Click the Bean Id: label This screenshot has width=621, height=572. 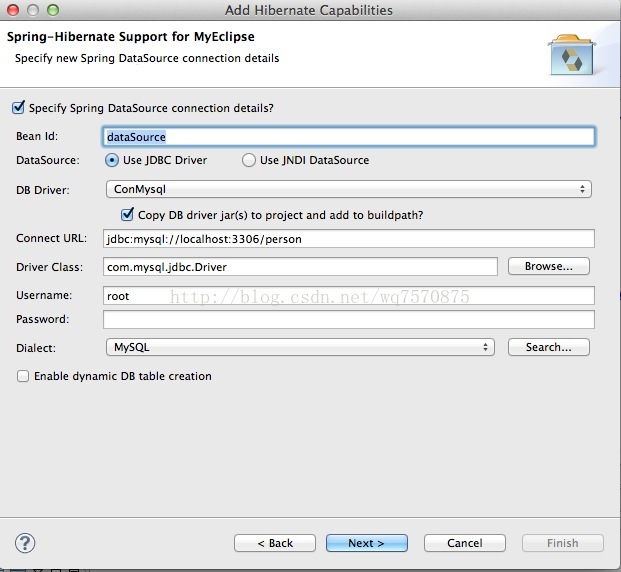(x=37, y=136)
